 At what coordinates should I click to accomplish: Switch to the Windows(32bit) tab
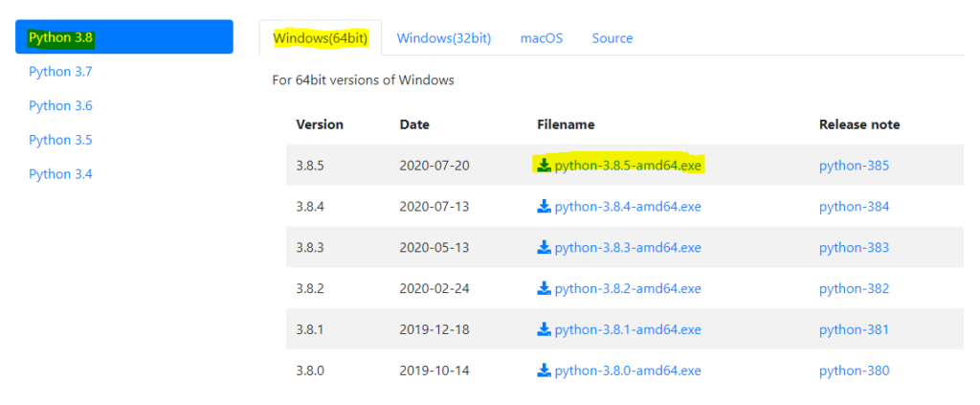(x=444, y=38)
